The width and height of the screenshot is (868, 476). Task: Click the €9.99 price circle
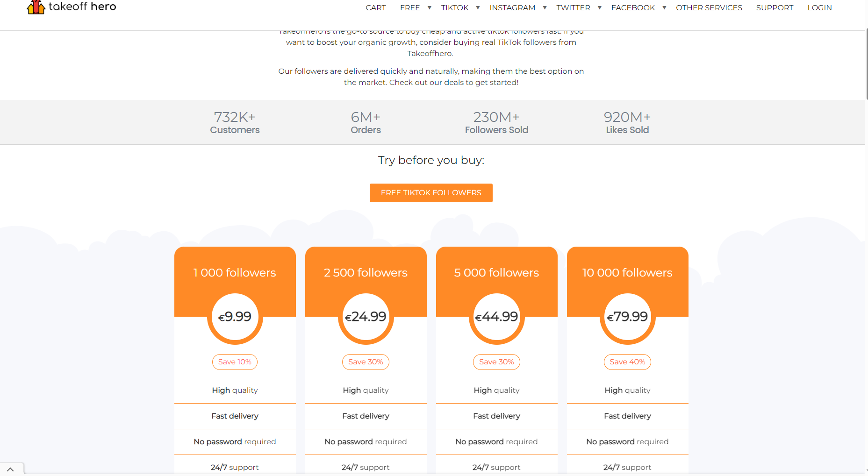click(235, 317)
